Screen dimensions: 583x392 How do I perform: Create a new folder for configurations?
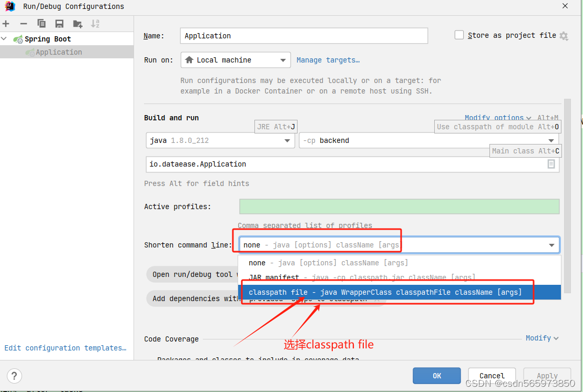[77, 24]
